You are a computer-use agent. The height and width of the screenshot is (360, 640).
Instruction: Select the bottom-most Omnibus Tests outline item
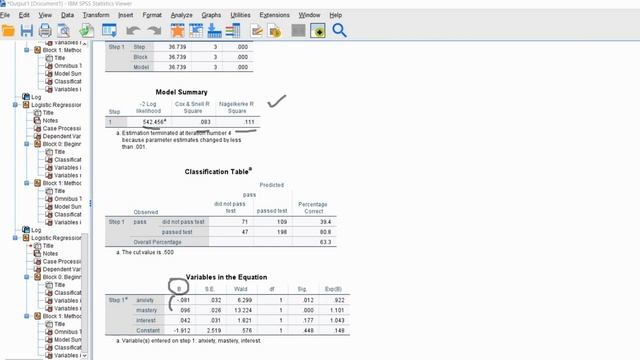pyautogui.click(x=63, y=332)
